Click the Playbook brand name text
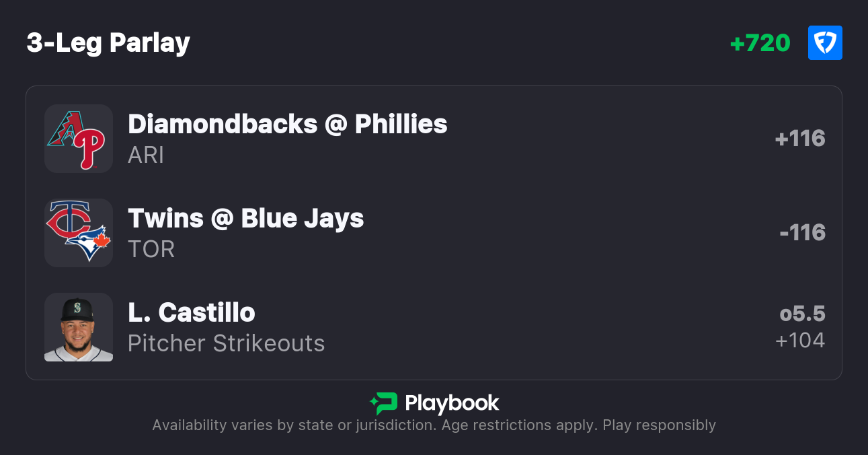868x455 pixels. tap(452, 403)
